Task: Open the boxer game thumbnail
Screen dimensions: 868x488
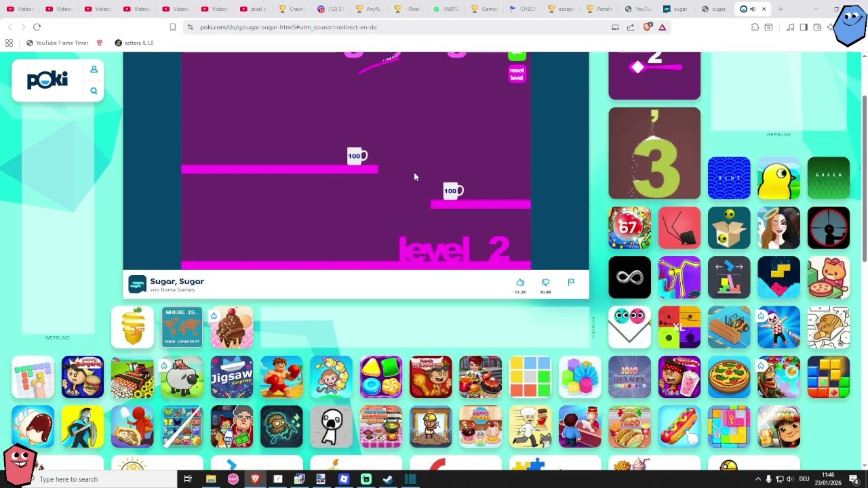Action: pyautogui.click(x=281, y=377)
